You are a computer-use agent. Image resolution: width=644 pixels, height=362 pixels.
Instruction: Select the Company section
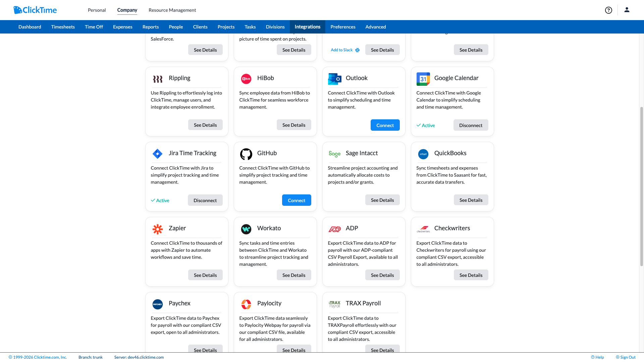click(127, 10)
